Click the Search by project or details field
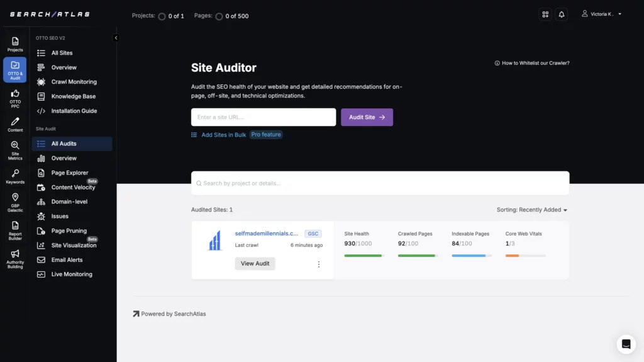The width and height of the screenshot is (644, 362). tap(380, 183)
